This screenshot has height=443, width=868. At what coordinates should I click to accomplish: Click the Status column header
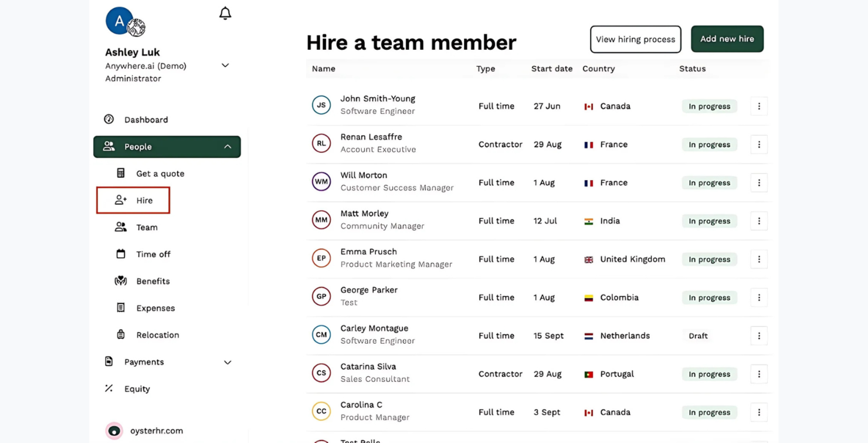click(693, 69)
